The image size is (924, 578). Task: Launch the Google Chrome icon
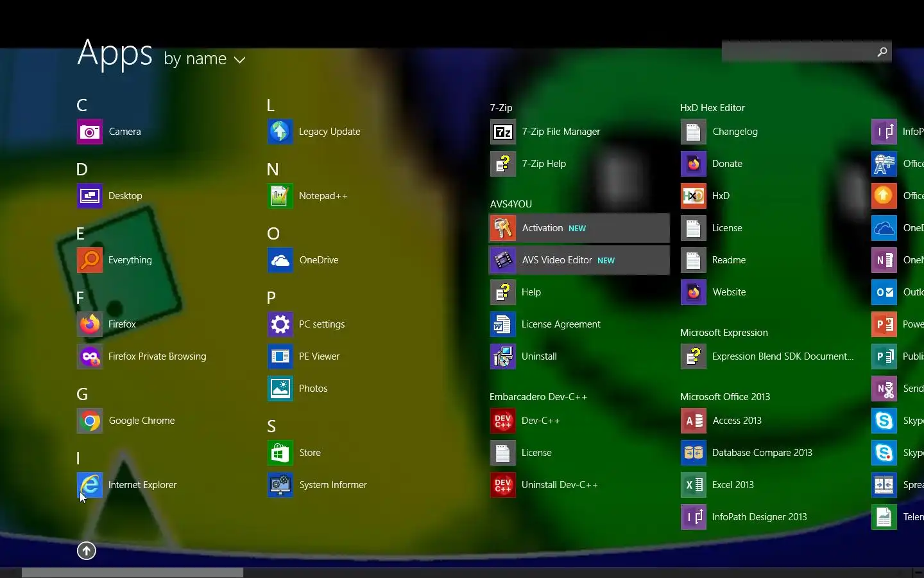tap(90, 421)
